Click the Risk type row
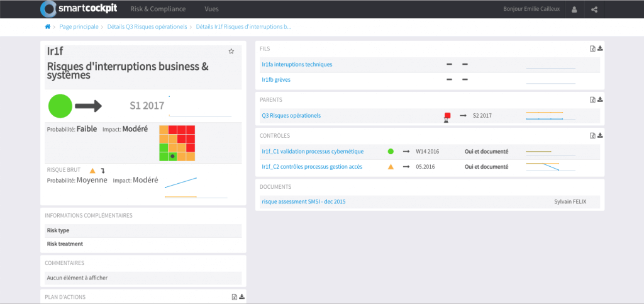Screen dimensions: 644x304 (143, 230)
